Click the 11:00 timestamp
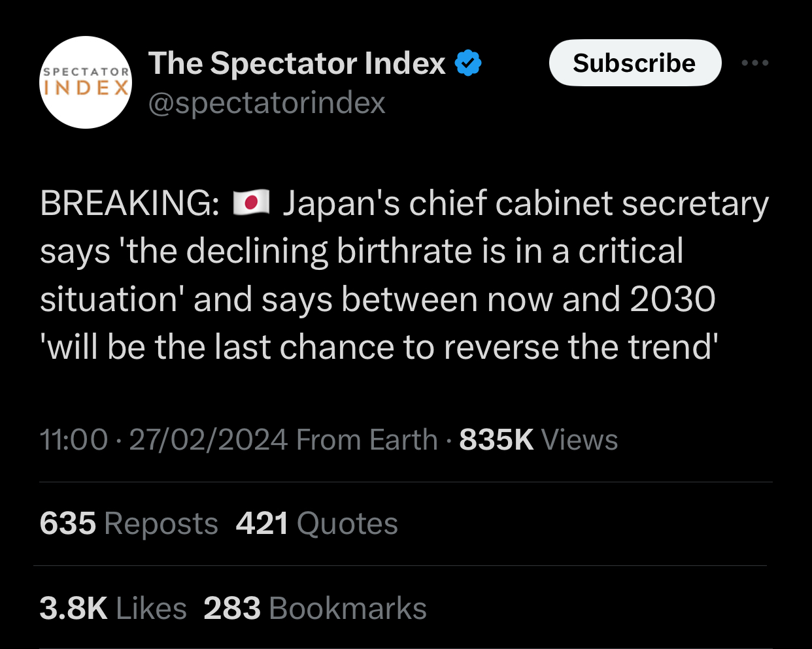 click(74, 440)
